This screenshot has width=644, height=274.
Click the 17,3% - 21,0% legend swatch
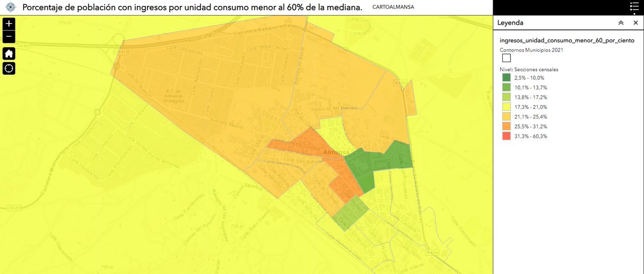pyautogui.click(x=507, y=107)
